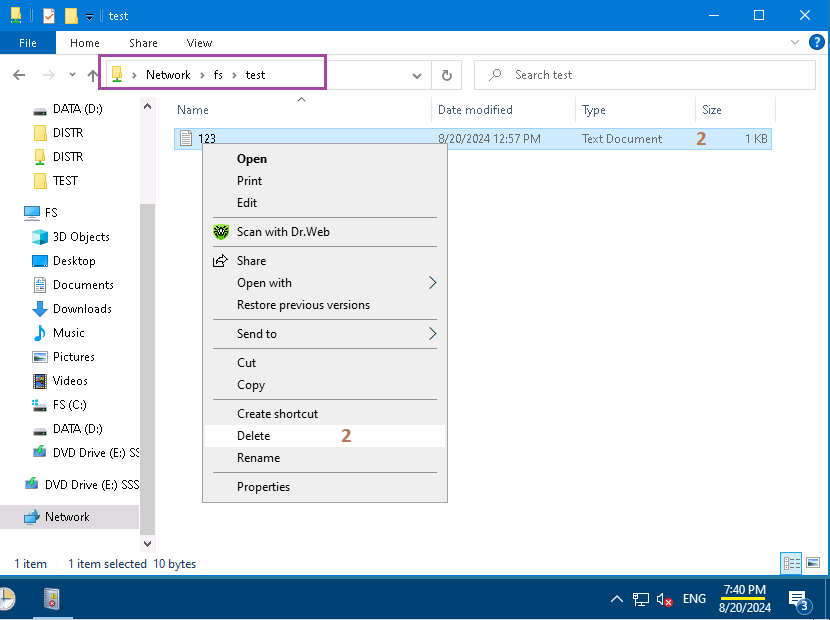
Task: Select Network in the navigation pane
Action: coord(69,517)
